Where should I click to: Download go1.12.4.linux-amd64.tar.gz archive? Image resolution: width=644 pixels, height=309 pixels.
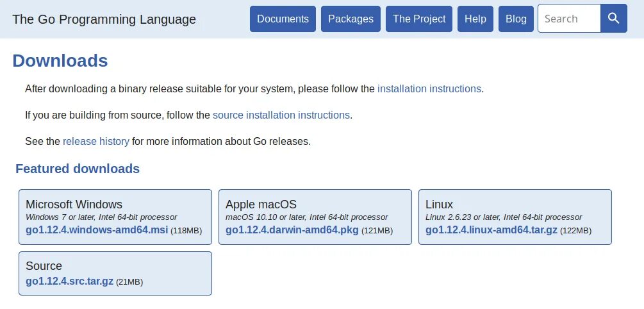point(491,230)
